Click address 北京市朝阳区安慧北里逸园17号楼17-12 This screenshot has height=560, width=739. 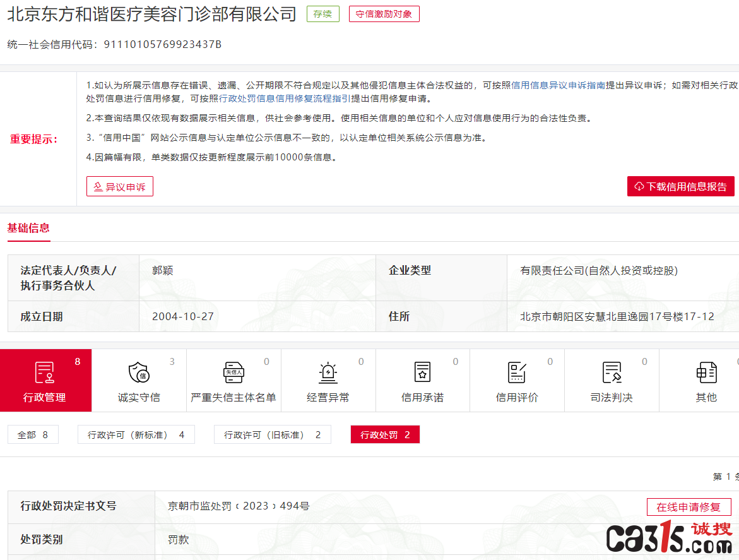tap(617, 316)
